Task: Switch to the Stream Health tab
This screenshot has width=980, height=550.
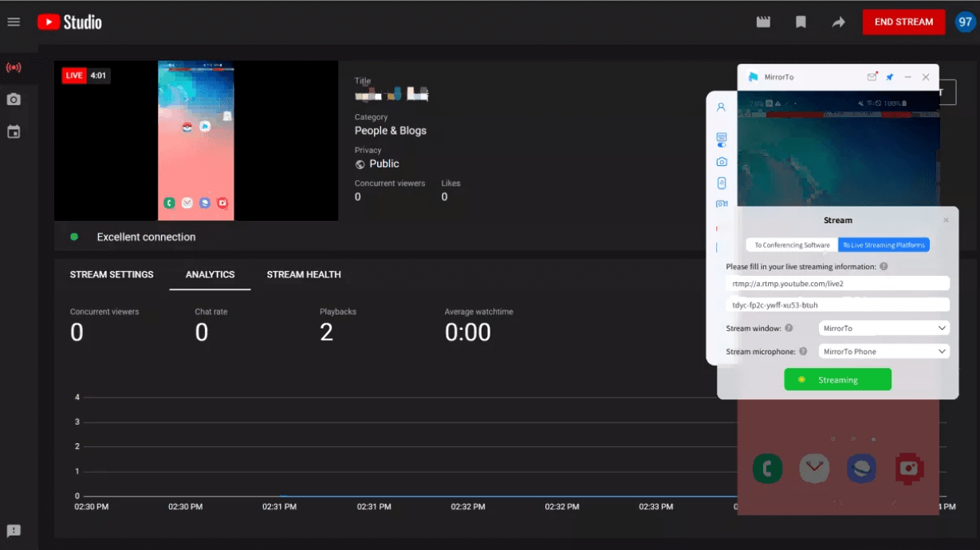Action: pyautogui.click(x=304, y=274)
